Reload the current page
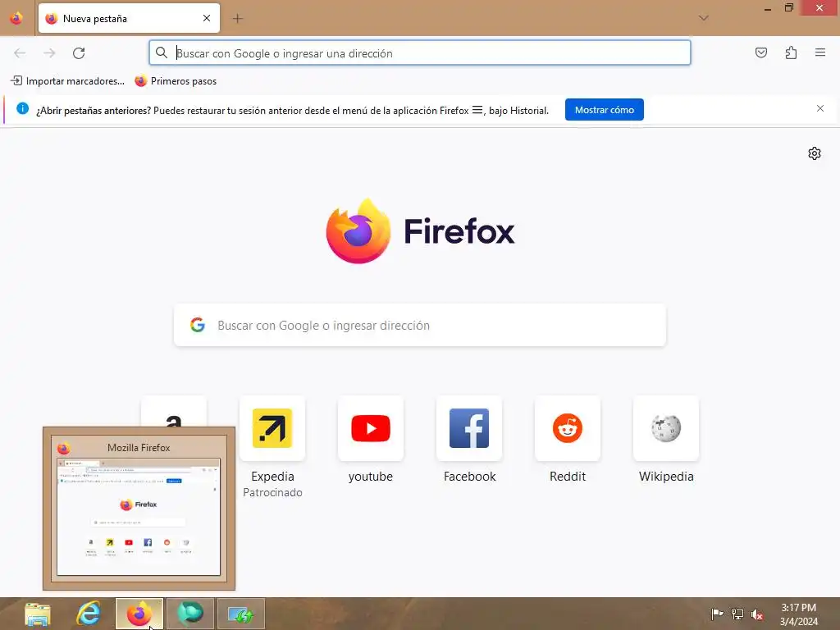Viewport: 840px width, 630px height. coord(79,53)
